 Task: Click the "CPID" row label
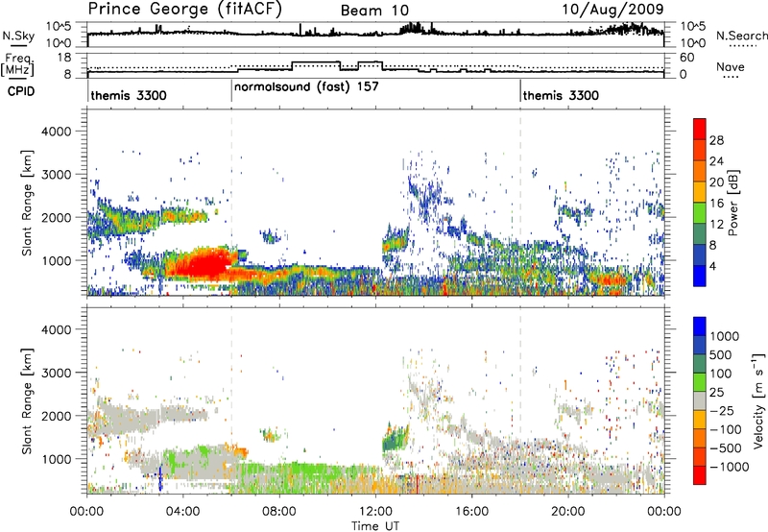21,91
